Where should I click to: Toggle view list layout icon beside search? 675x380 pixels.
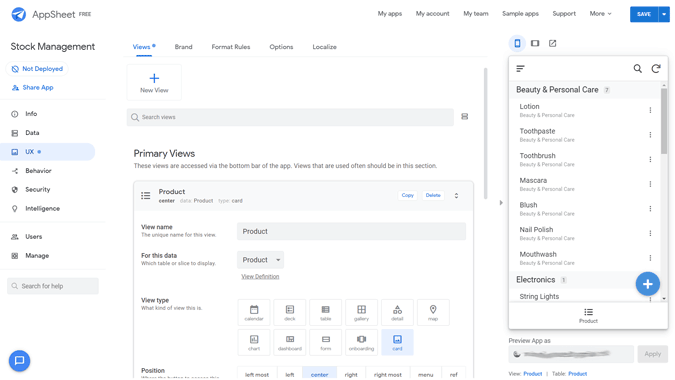(x=464, y=117)
